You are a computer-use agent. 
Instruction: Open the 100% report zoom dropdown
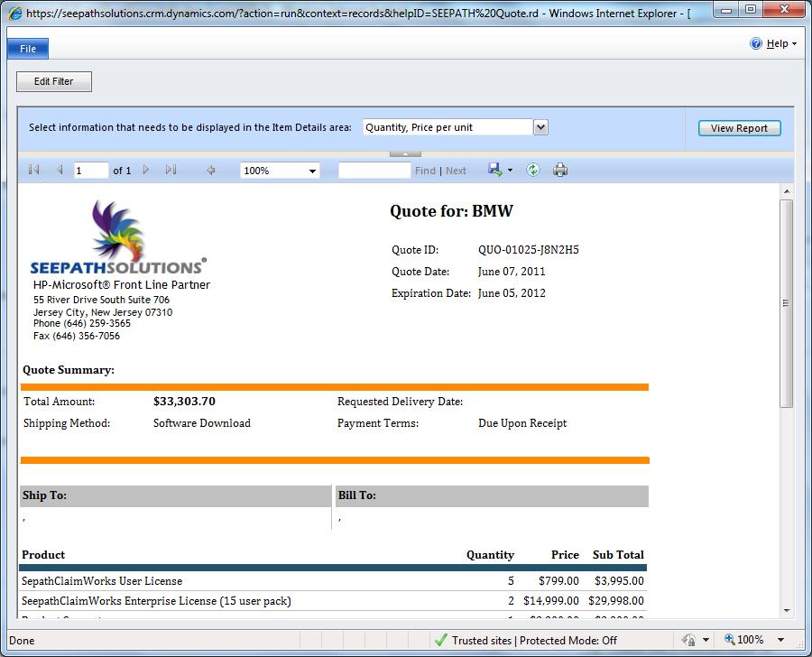point(313,171)
